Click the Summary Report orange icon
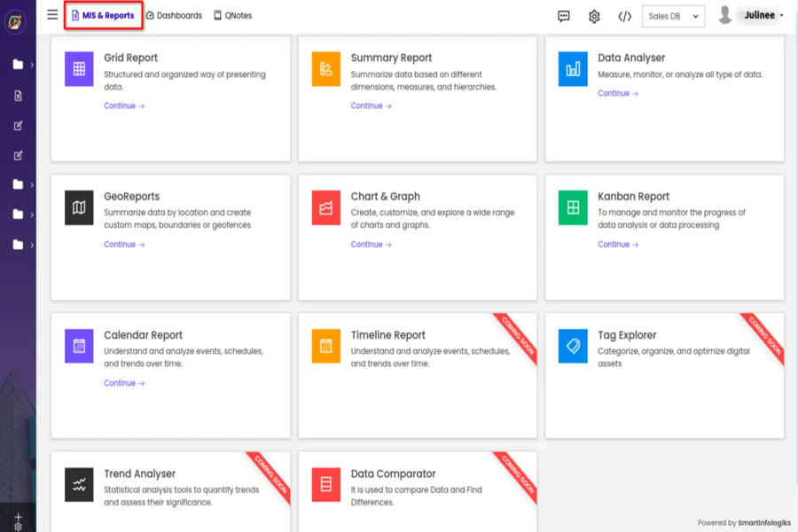 click(x=325, y=69)
